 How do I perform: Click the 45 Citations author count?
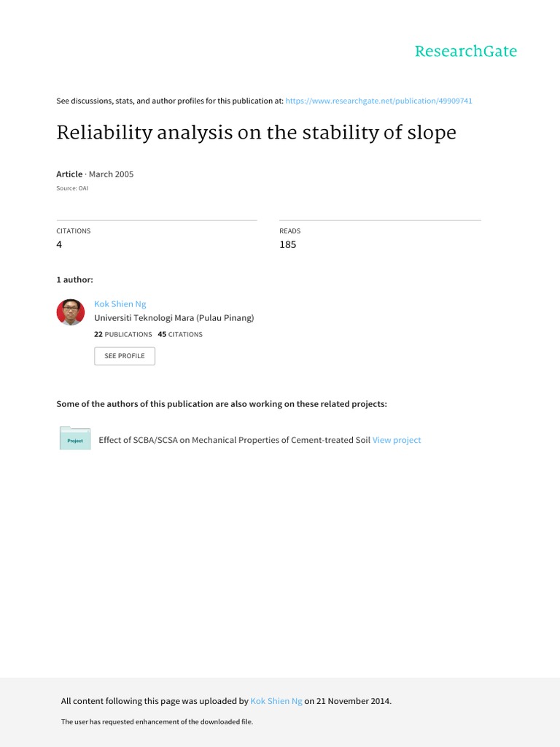tap(180, 334)
